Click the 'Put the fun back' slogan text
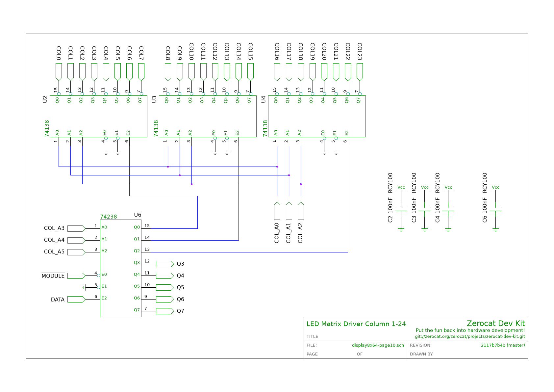554x392 pixels. pos(470,330)
